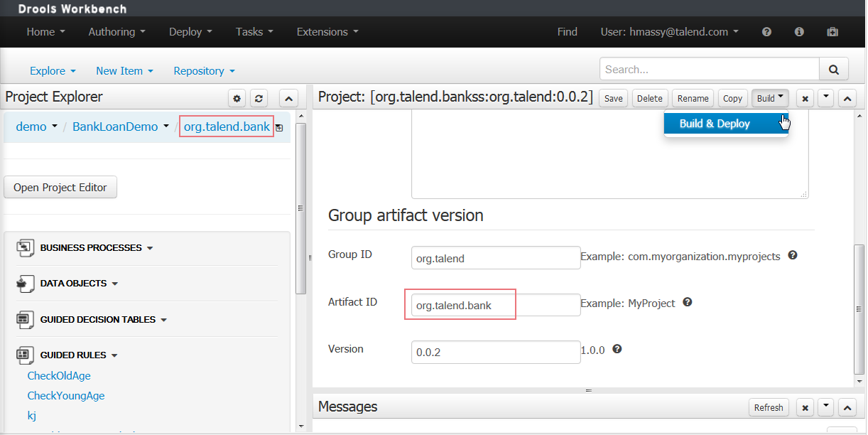Open the CheckOldAge guided rule

coord(59,375)
